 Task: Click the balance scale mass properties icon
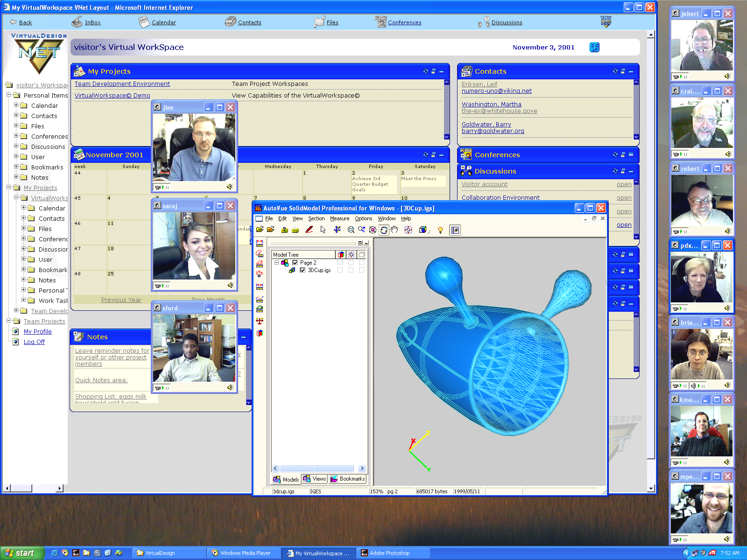click(x=260, y=321)
